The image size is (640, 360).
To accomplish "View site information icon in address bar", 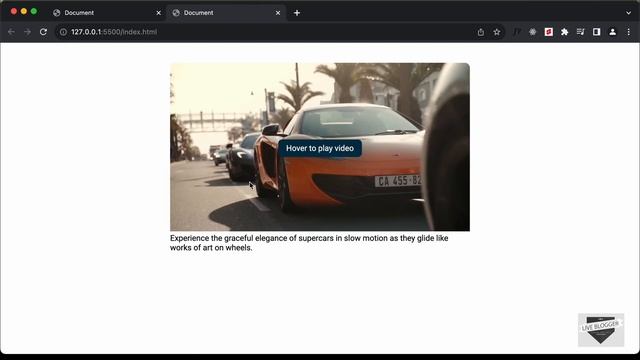I will point(63,32).
